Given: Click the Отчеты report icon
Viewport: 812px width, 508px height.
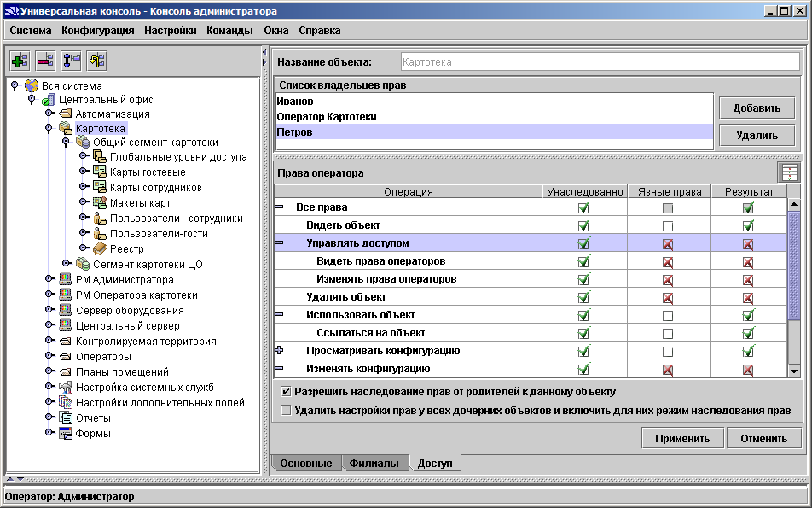Looking at the screenshot, I should [65, 417].
